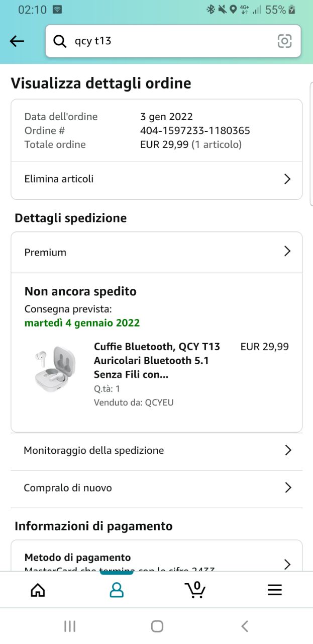This screenshot has height=644, width=313.
Task: Go to Home tab icon
Action: coord(38,590)
